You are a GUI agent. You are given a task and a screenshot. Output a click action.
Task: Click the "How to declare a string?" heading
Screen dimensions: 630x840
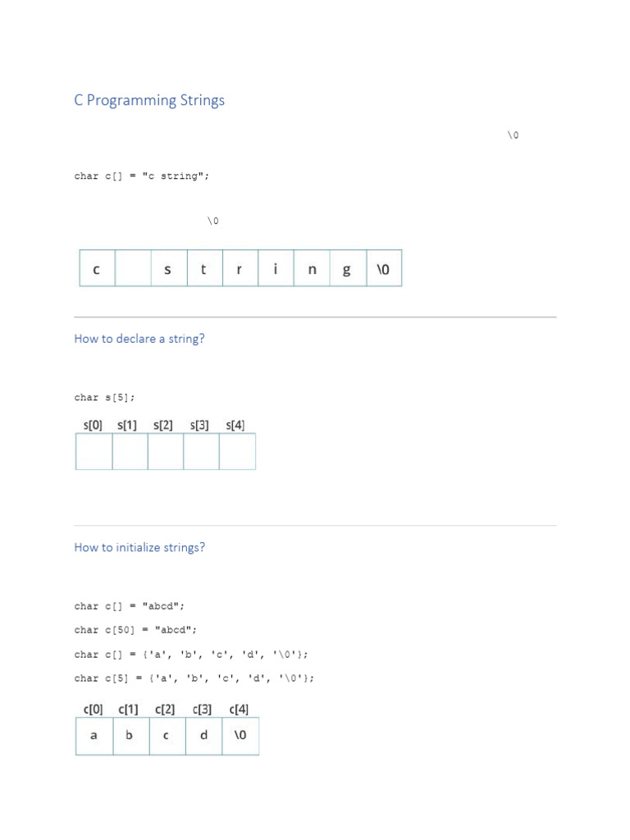(x=139, y=339)
